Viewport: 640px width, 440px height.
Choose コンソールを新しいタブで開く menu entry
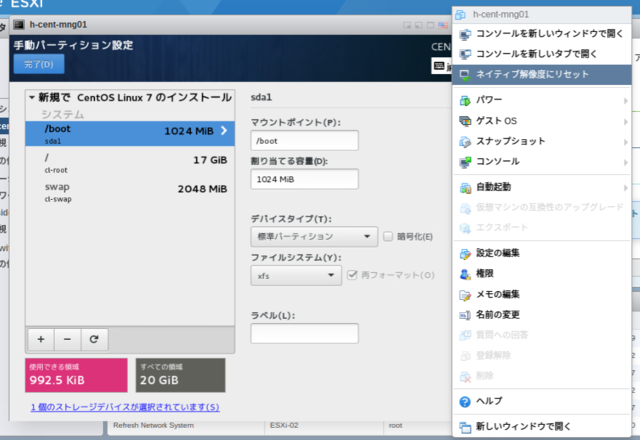(x=542, y=54)
